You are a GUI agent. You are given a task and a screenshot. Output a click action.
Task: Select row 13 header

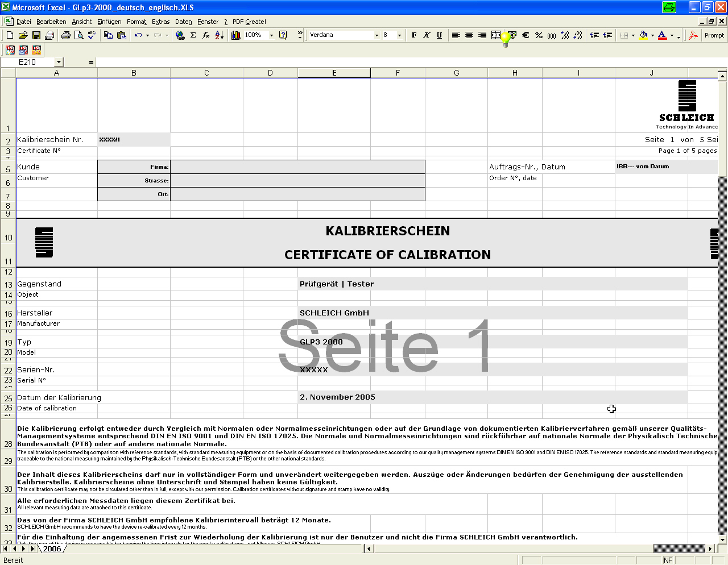tap(8, 284)
